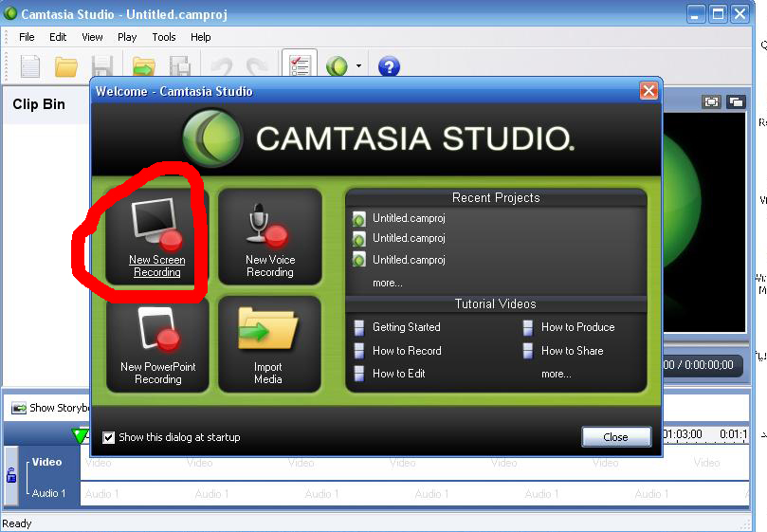Click the New project toolbar icon
The height and width of the screenshot is (532, 767).
(x=29, y=66)
